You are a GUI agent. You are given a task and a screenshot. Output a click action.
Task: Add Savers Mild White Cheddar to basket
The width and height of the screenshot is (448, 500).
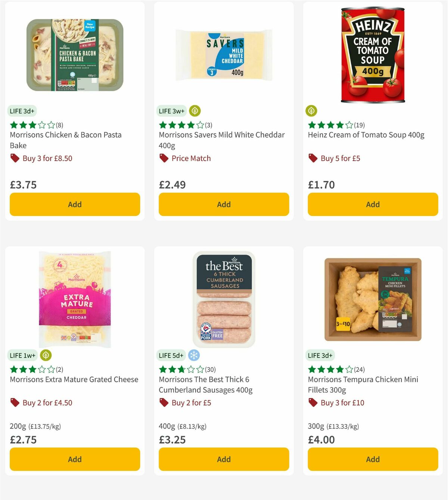[223, 204]
